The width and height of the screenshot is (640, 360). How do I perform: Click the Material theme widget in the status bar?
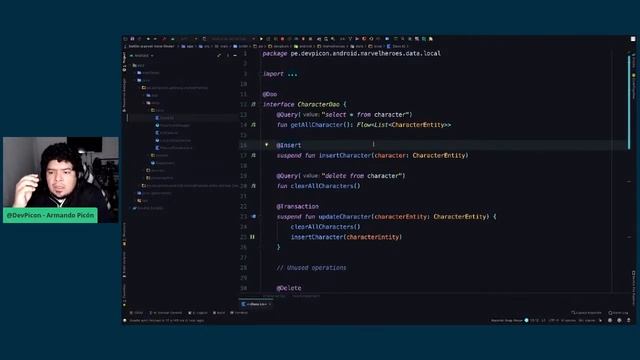[509, 320]
